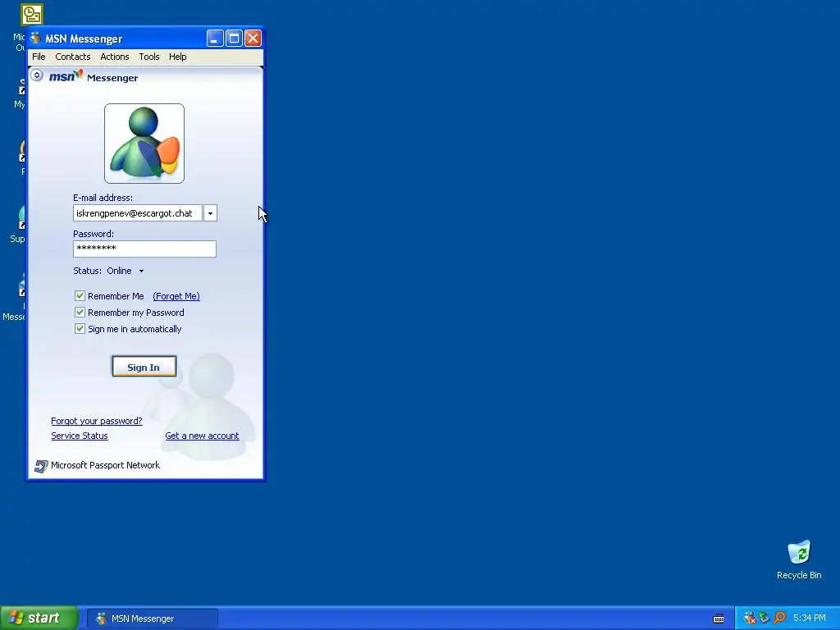The image size is (840, 630).
Task: Uncheck Remember Me checkbox
Action: coord(80,295)
